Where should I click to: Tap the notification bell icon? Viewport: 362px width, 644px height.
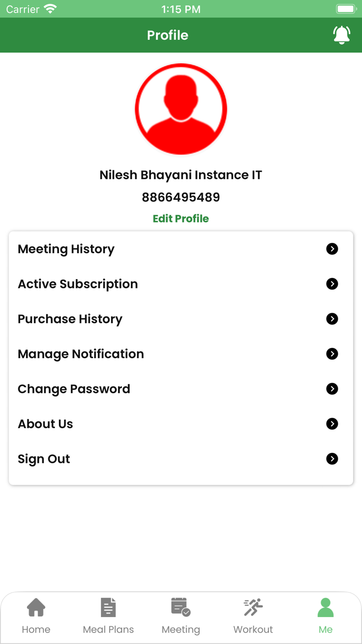pos(341,35)
